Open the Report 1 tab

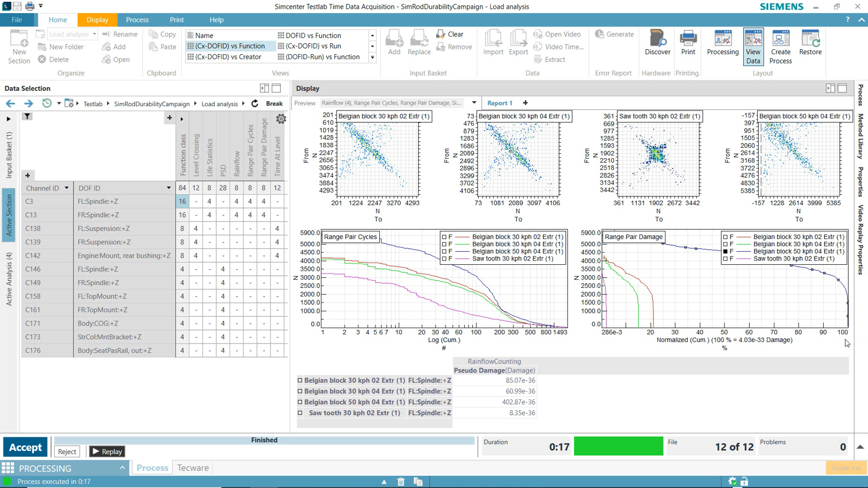(x=499, y=103)
